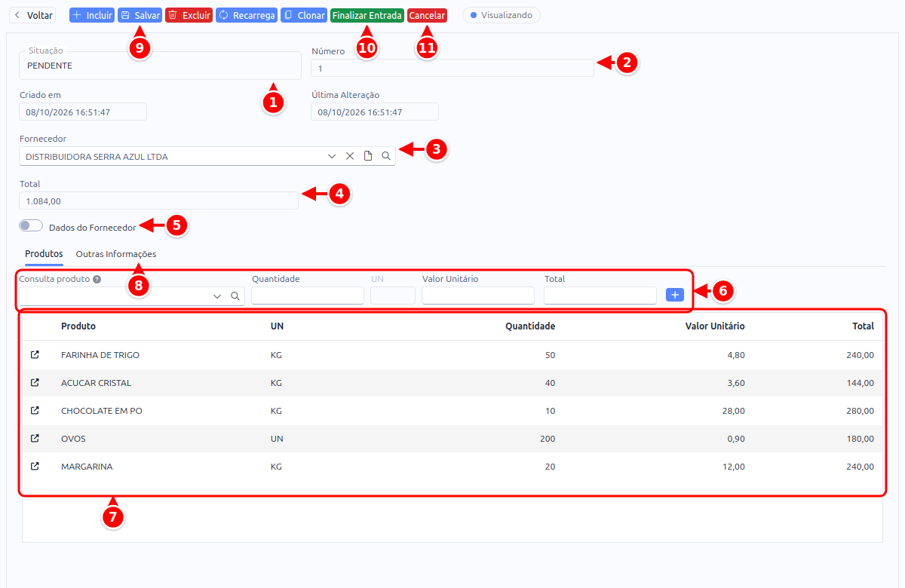Delete the entry with Excluir
This screenshot has height=588, width=905.
pyautogui.click(x=189, y=15)
